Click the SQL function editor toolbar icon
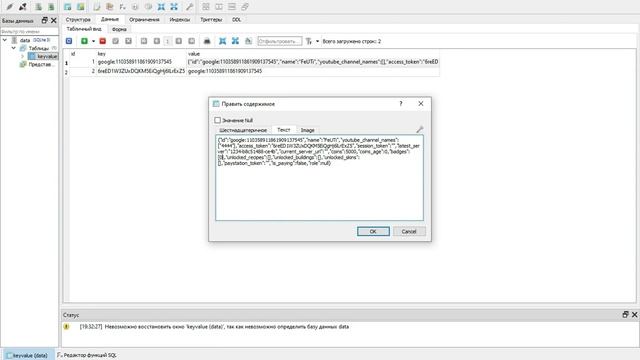The height and width of the screenshot is (360, 640). (122, 7)
